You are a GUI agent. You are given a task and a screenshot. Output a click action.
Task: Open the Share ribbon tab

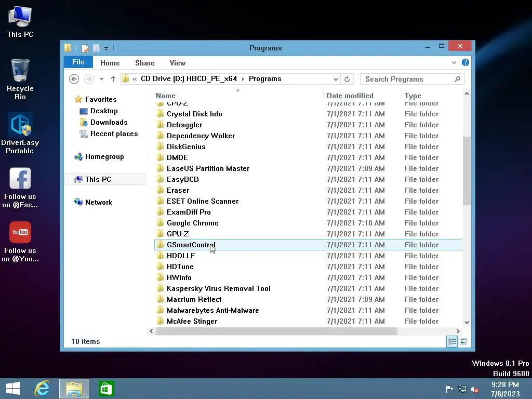[x=145, y=63]
